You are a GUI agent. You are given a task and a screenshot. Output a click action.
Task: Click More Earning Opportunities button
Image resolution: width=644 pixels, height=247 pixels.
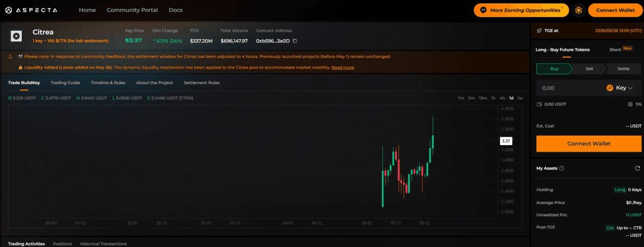tap(521, 10)
